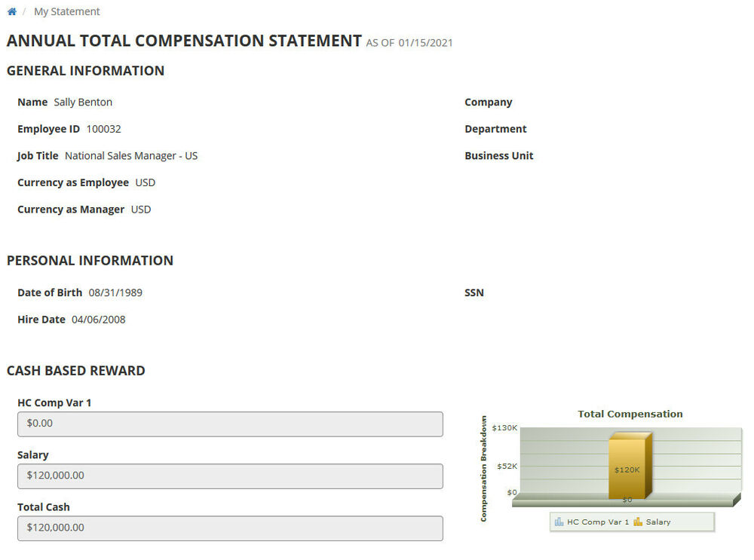Image resolution: width=754 pixels, height=560 pixels.
Task: Click the Salary legend icon
Action: point(638,522)
